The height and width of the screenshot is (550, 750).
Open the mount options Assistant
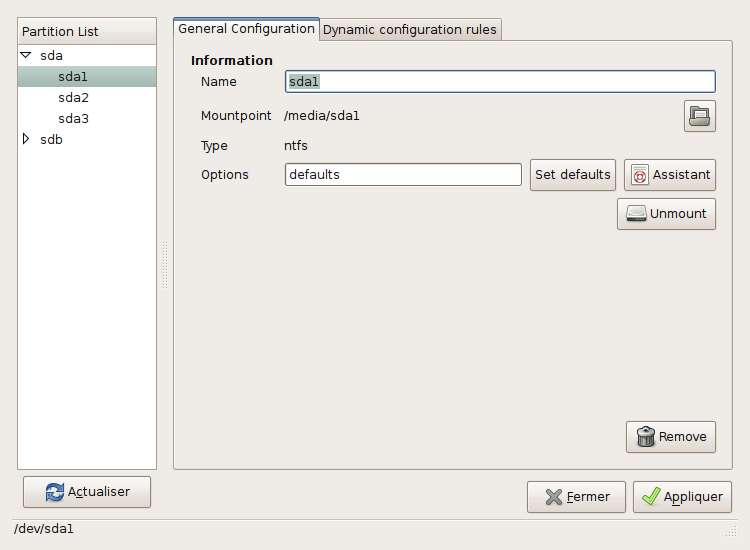[670, 175]
